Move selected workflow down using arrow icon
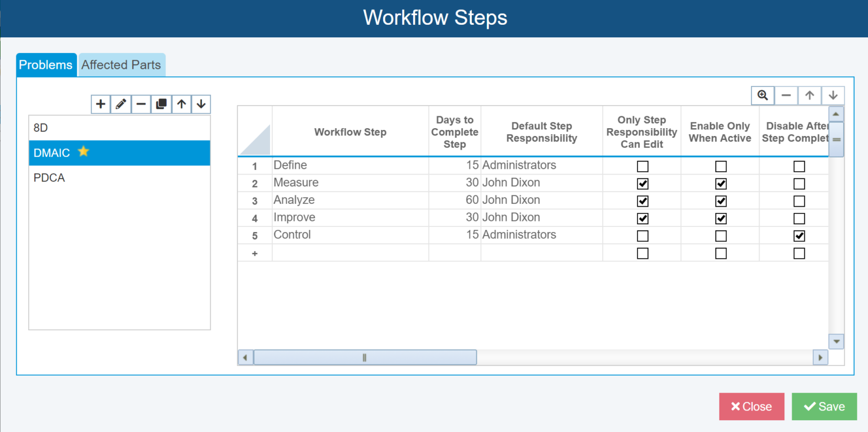The width and height of the screenshot is (868, 432). 201,104
